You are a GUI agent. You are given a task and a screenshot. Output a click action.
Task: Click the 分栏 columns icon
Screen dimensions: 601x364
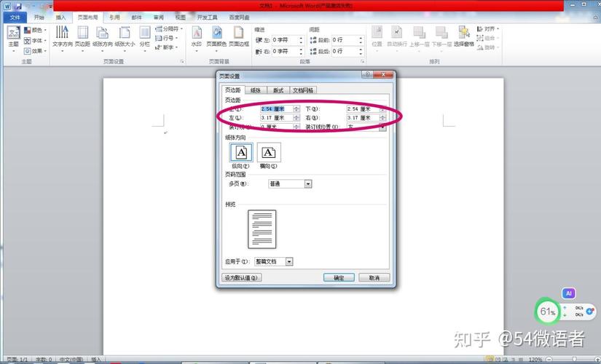[145, 33]
